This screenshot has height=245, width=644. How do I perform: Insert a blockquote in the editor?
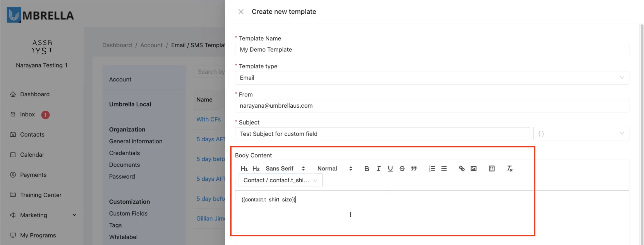click(x=414, y=169)
